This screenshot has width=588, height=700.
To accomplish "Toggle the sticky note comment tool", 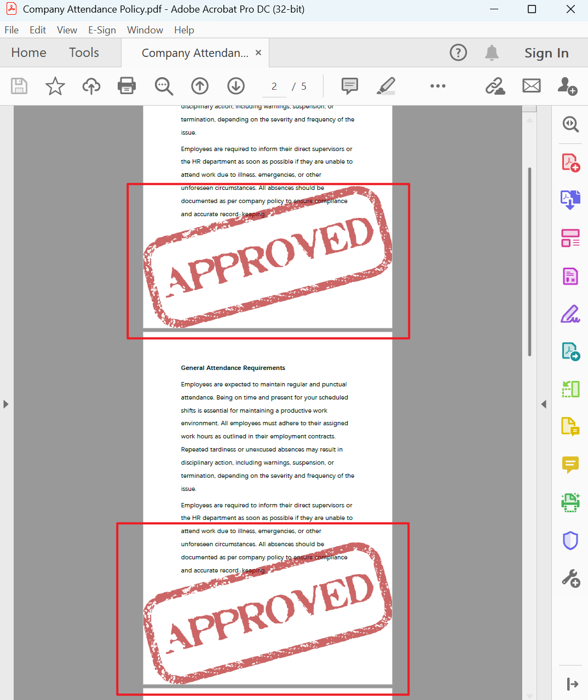I will click(349, 86).
